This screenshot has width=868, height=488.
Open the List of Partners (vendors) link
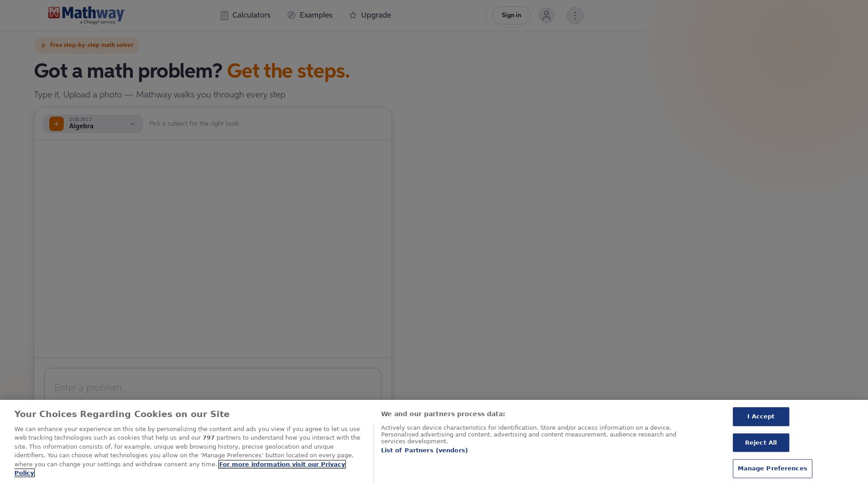point(425,450)
